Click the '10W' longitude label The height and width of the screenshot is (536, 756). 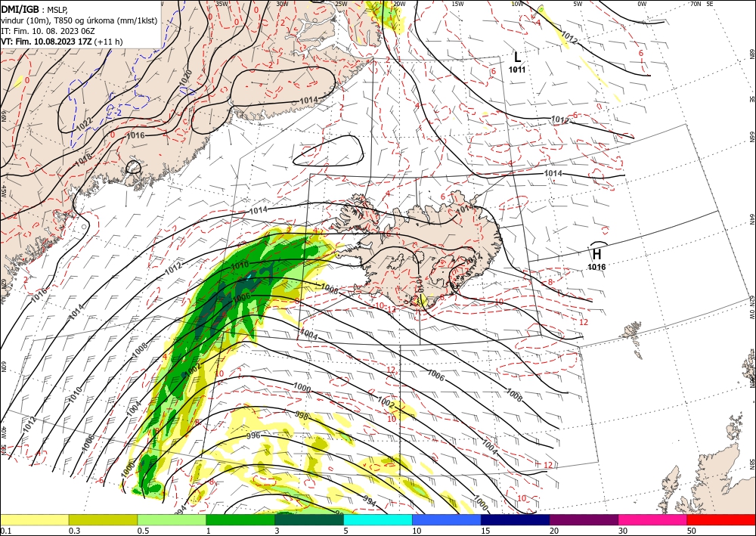click(517, 3)
